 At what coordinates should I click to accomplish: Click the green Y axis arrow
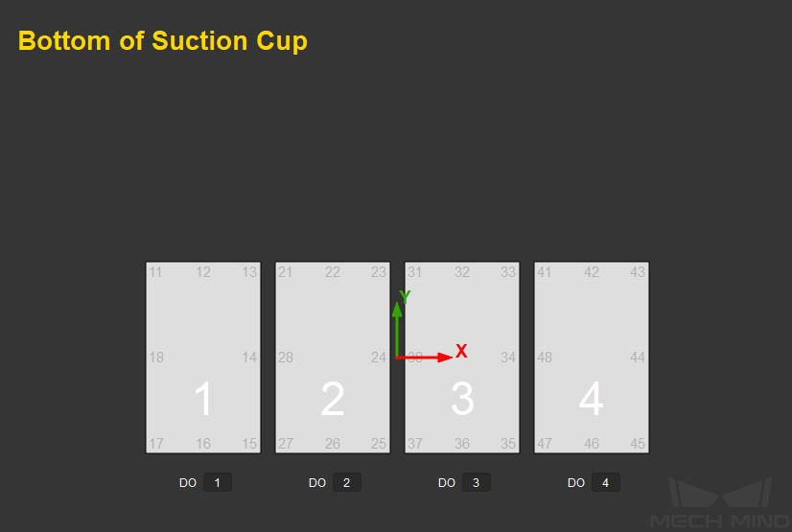click(x=397, y=330)
